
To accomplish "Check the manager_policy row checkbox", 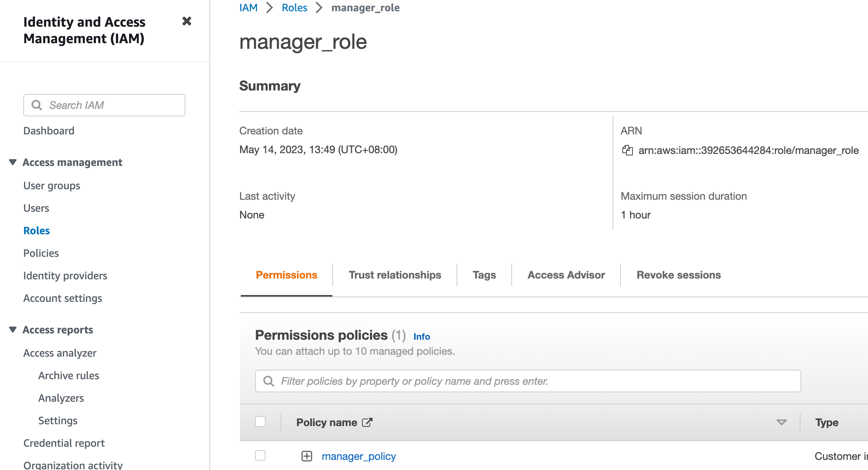I will tap(260, 455).
